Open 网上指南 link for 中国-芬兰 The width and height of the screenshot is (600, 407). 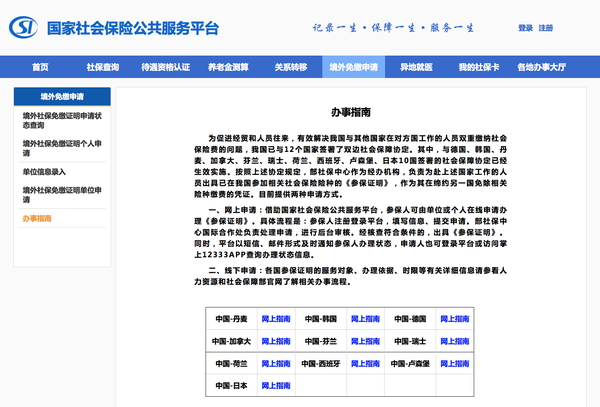click(x=365, y=341)
